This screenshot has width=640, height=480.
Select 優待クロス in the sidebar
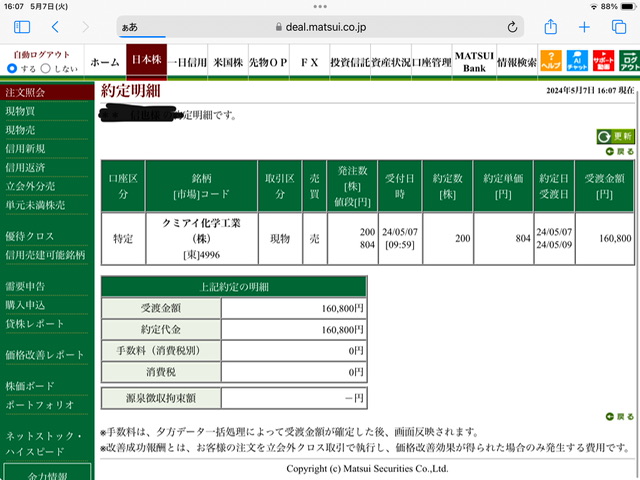coord(29,236)
